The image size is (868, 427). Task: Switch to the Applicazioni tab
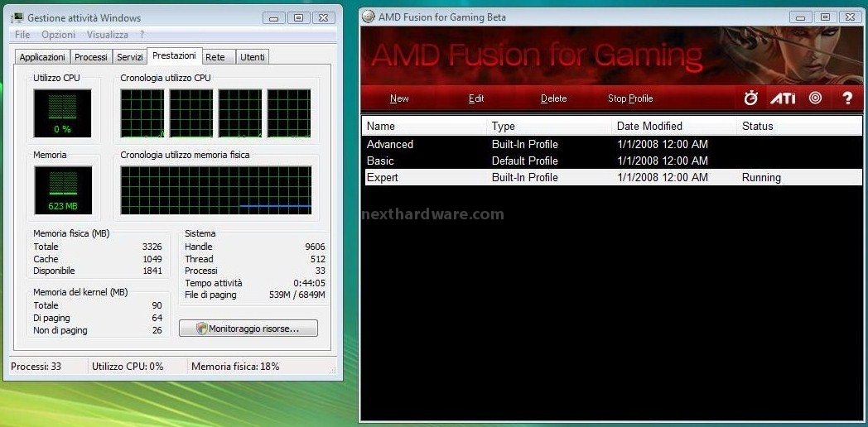point(42,57)
